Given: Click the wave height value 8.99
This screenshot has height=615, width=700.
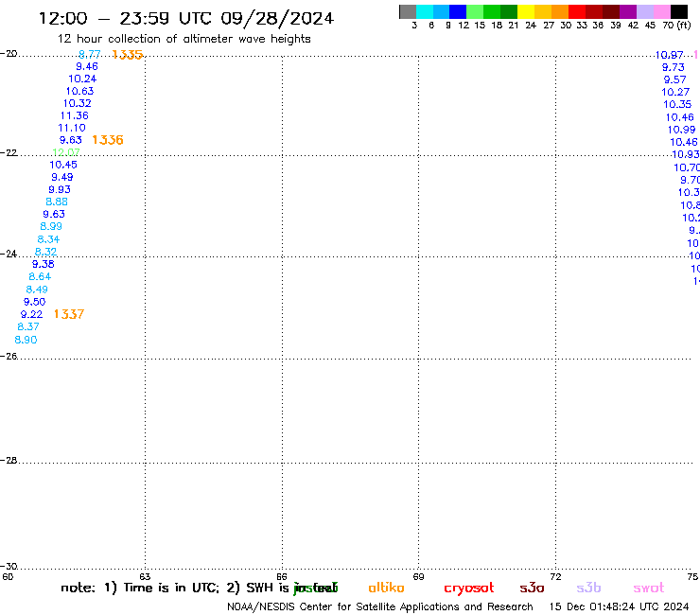Looking at the screenshot, I should (51, 226).
